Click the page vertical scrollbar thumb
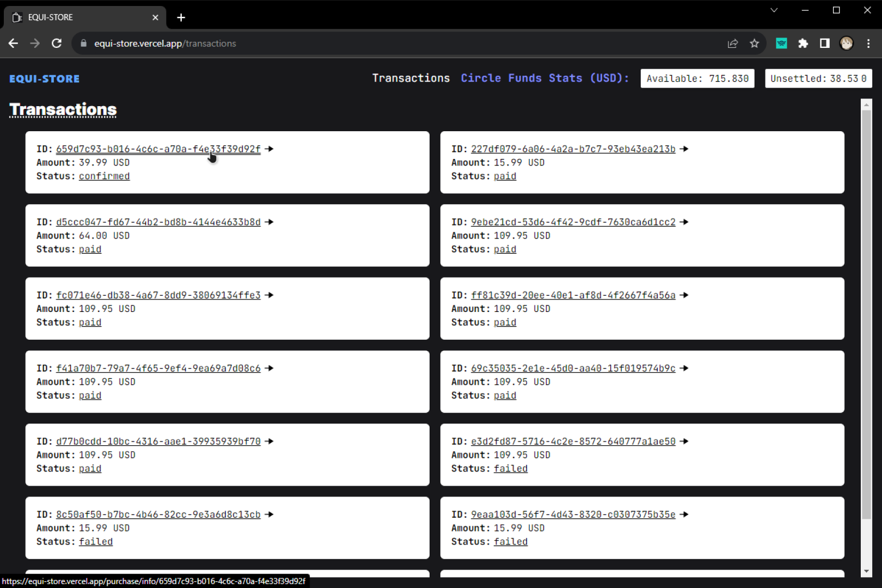The image size is (882, 588). 866,315
